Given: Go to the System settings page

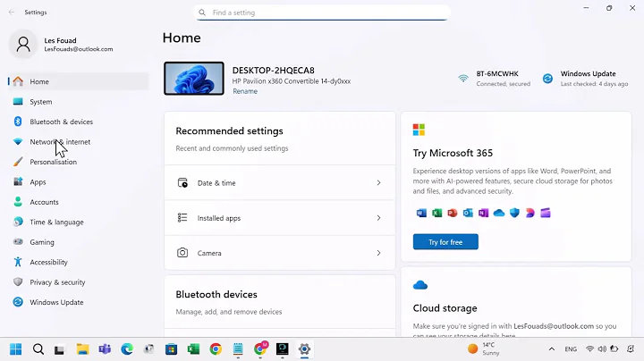Looking at the screenshot, I should pyautogui.click(x=78, y=102).
